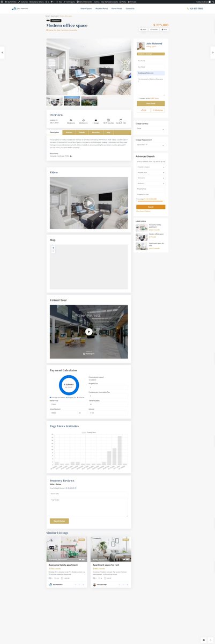Screen dimensions: 215x644
Task: Toggle Principal and Interest chart legend
Action: click(57, 398)
